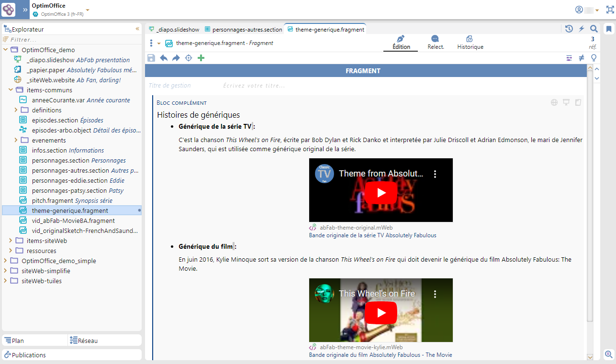Expand the double-chevron panel toggle beside logo
The height and width of the screenshot is (364, 616).
(x=25, y=10)
